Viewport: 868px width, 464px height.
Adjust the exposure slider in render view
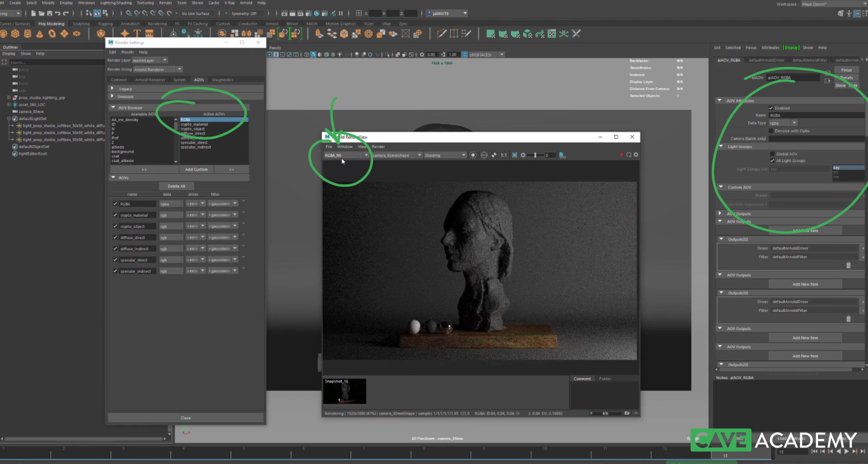click(535, 155)
